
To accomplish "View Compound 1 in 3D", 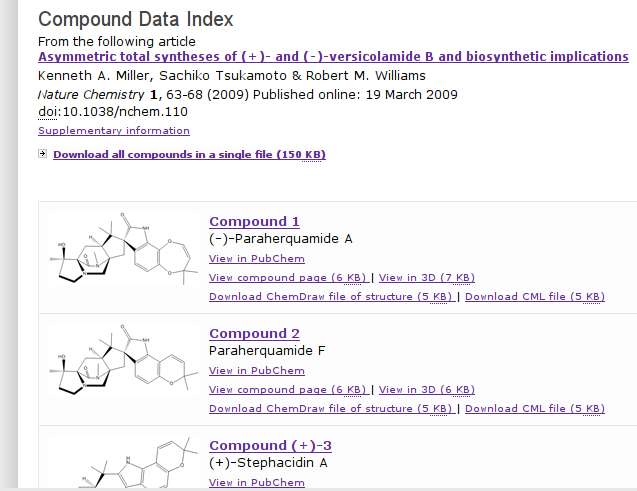I will [x=427, y=277].
